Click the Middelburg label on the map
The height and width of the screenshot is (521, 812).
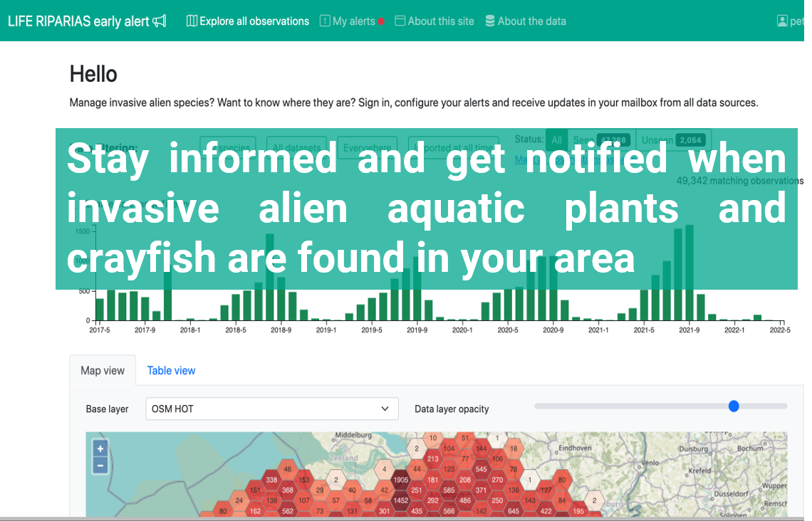click(353, 435)
